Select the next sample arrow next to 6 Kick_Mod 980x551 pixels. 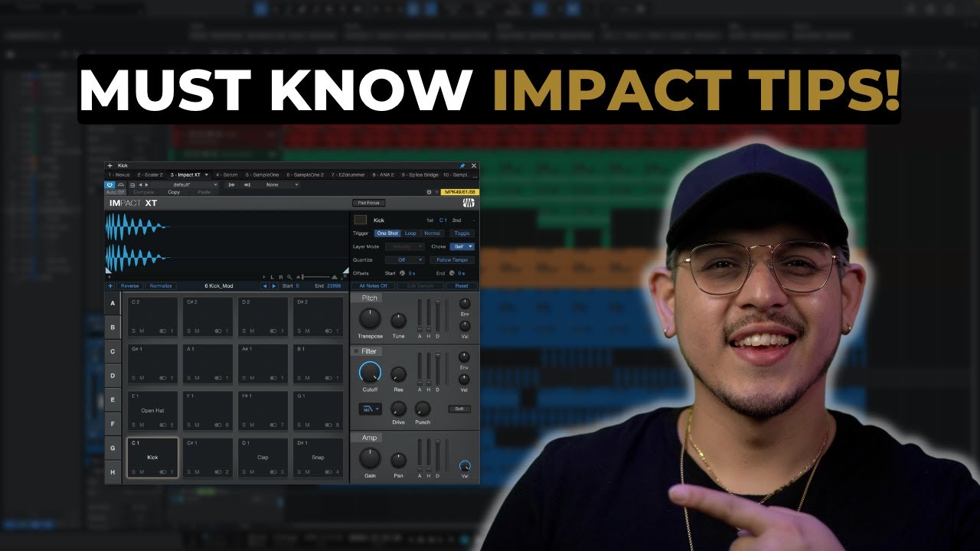[273, 286]
